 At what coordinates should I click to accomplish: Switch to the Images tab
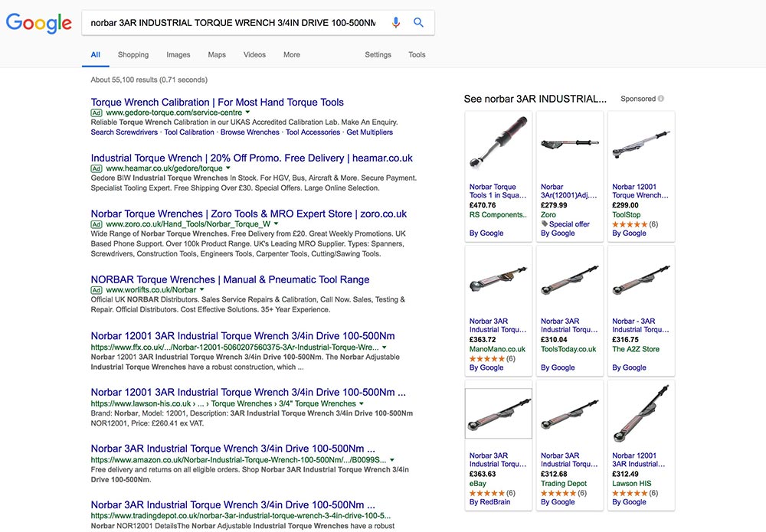(x=178, y=54)
